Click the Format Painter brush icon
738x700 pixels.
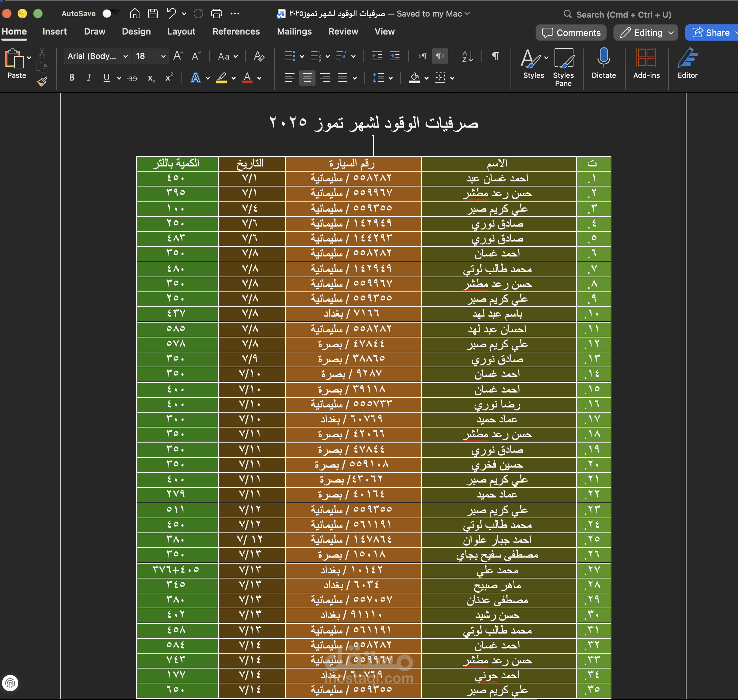(x=42, y=82)
